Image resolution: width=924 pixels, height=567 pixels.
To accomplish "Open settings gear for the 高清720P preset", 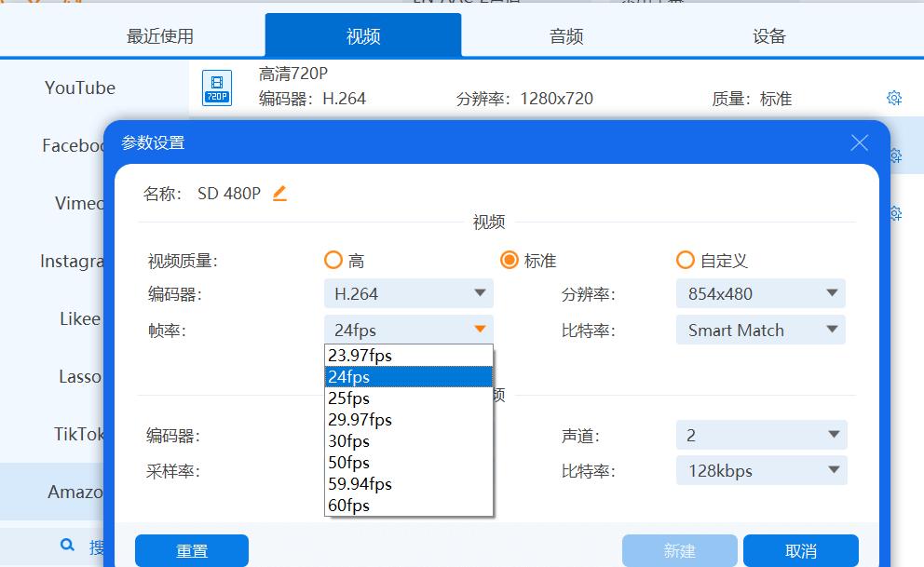I will click(x=894, y=97).
